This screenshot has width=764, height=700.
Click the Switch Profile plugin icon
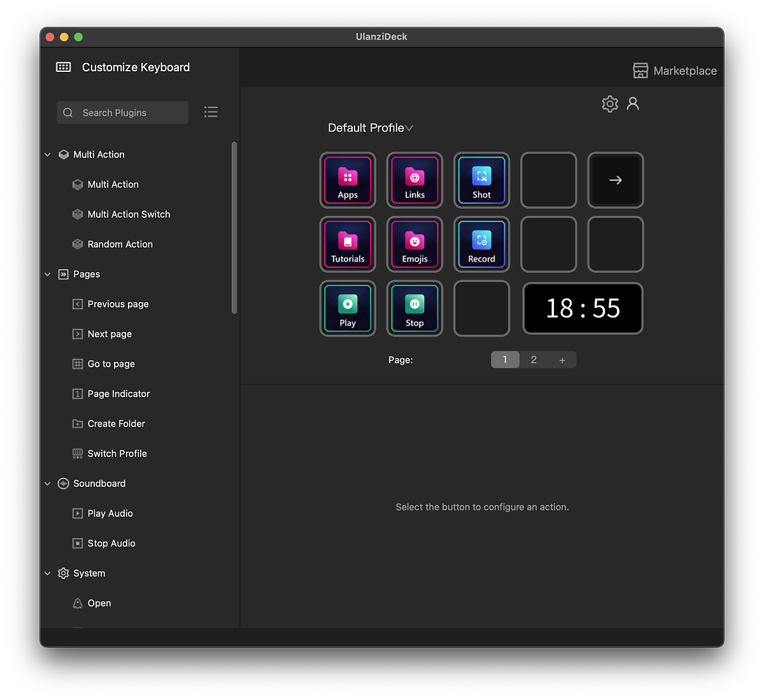coord(78,454)
